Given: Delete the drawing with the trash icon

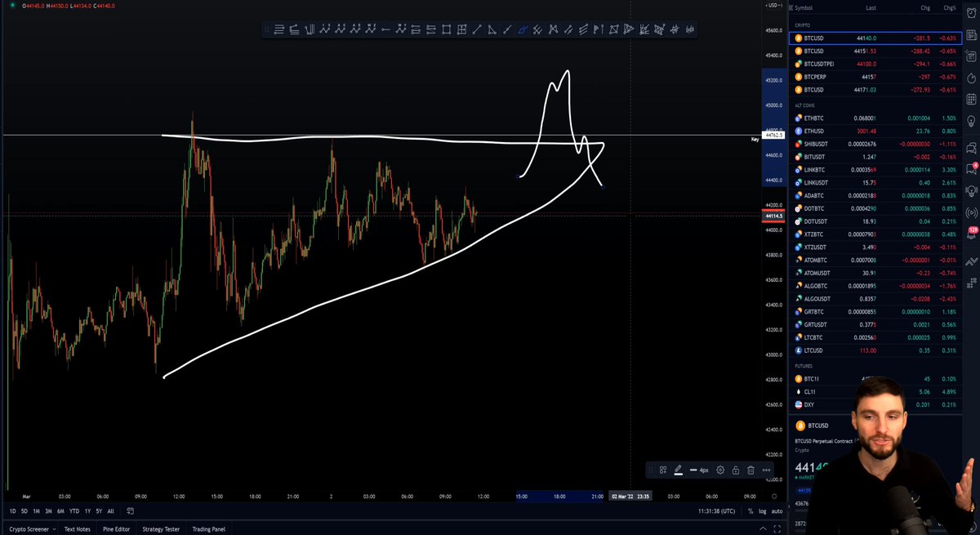Looking at the screenshot, I should tap(750, 470).
